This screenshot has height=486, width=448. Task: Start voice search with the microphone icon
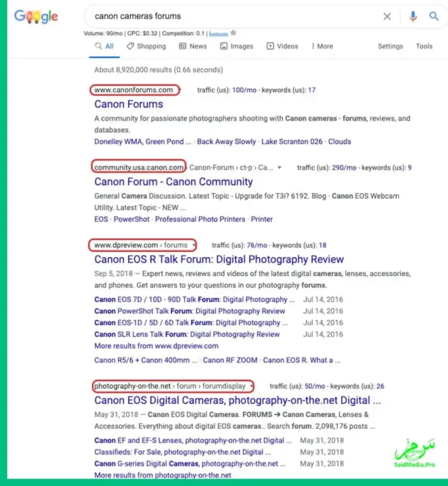tap(413, 16)
